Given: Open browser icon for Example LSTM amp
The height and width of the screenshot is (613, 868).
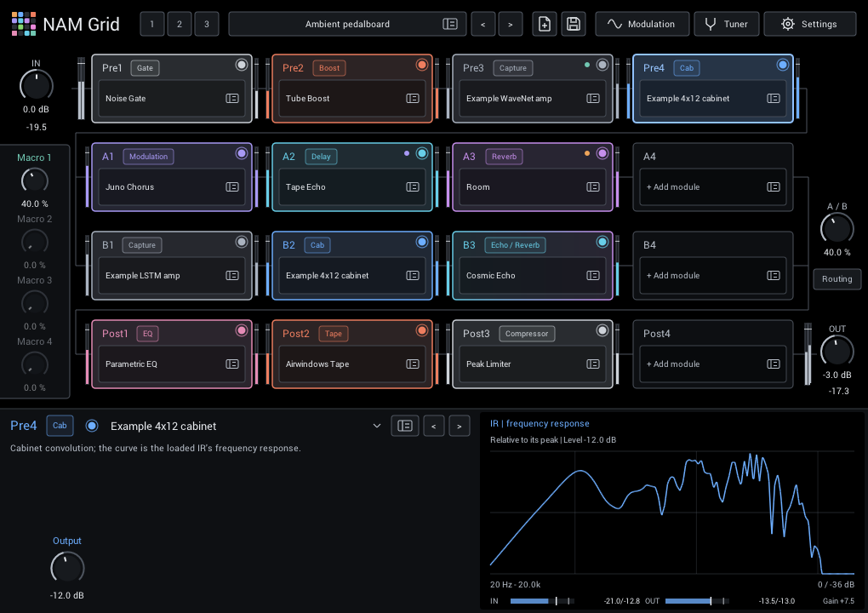Looking at the screenshot, I should (232, 276).
